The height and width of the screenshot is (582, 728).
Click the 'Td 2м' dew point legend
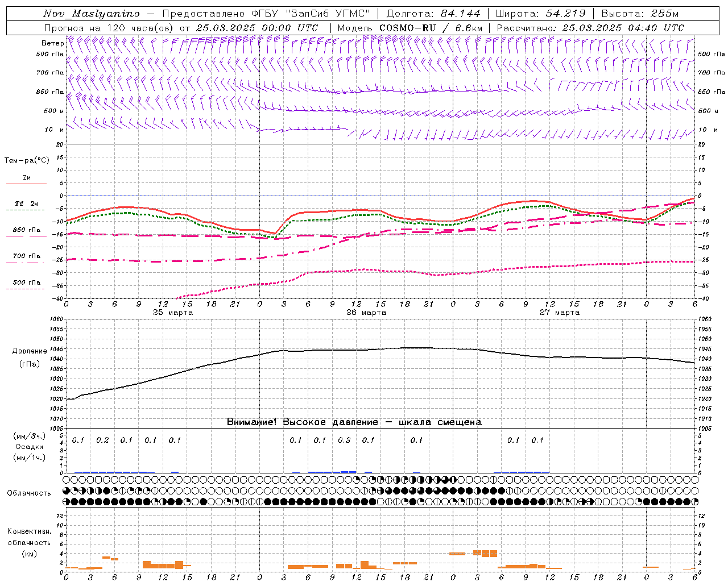27,203
